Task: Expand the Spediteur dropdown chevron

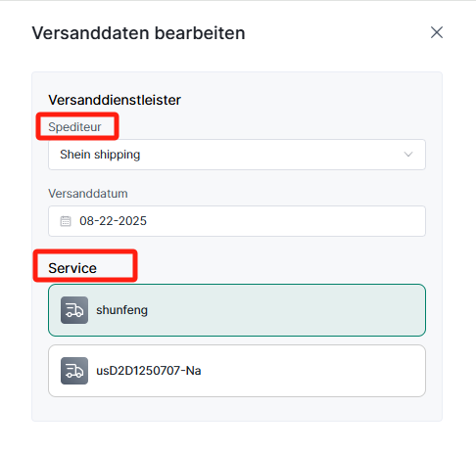Action: pyautogui.click(x=408, y=155)
